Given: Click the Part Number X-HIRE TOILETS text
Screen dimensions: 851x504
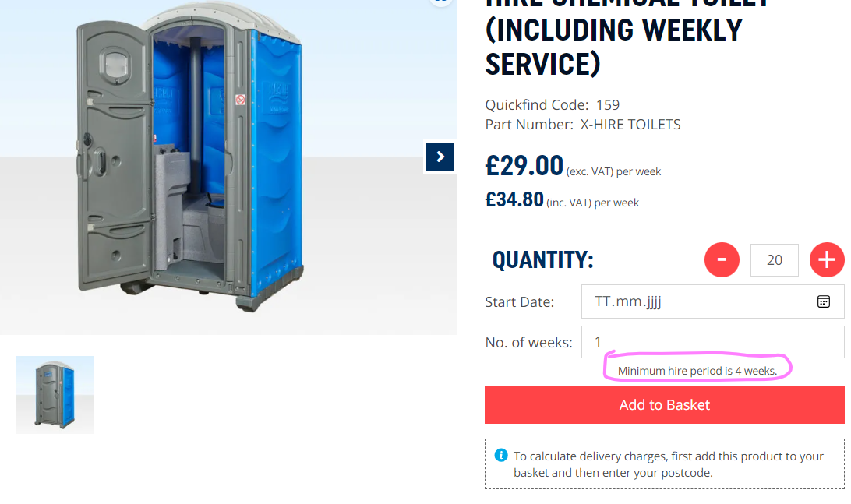Looking at the screenshot, I should coord(582,124).
